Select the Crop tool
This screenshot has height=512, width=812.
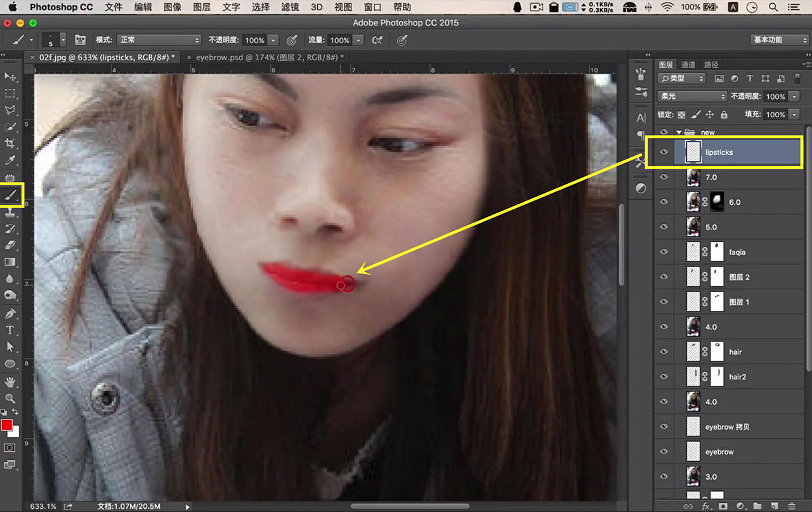tap(11, 144)
